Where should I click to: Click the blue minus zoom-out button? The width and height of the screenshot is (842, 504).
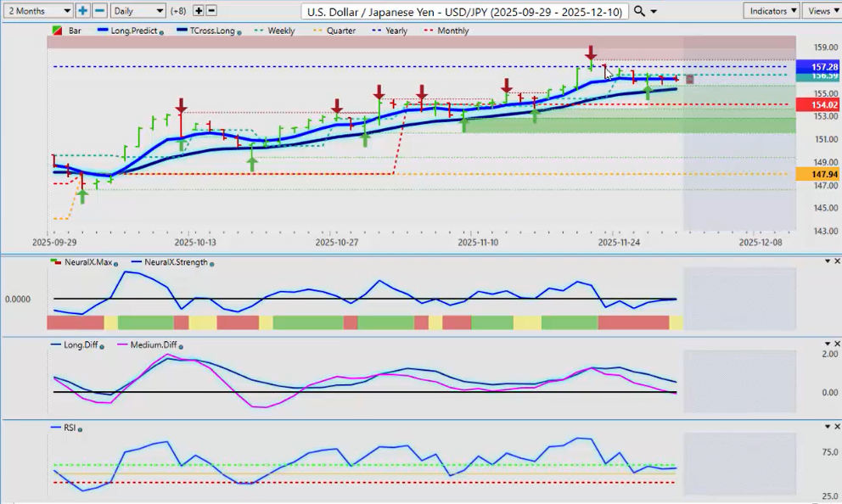(x=99, y=11)
